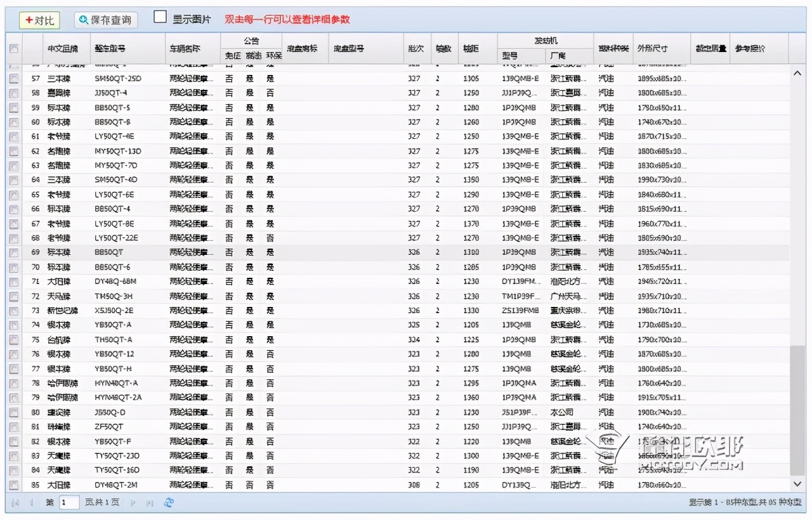
Task: Click row number 66 cell
Action: 36,209
